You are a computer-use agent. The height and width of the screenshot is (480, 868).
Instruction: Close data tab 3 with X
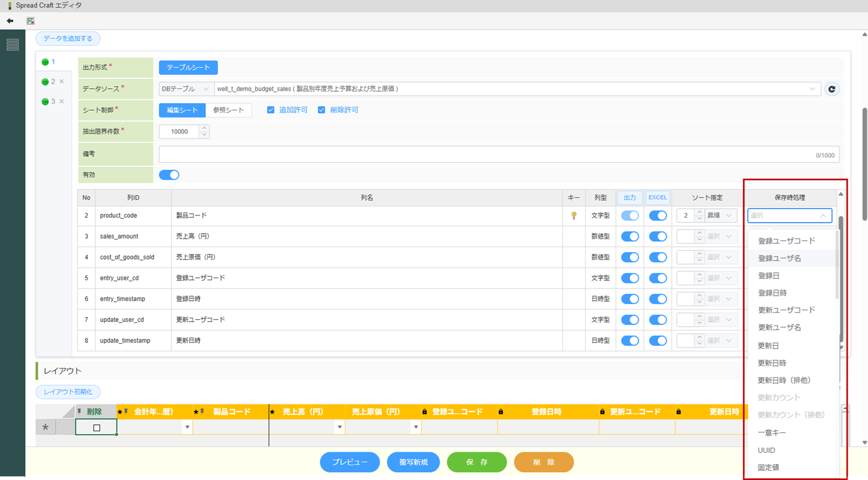click(x=61, y=101)
